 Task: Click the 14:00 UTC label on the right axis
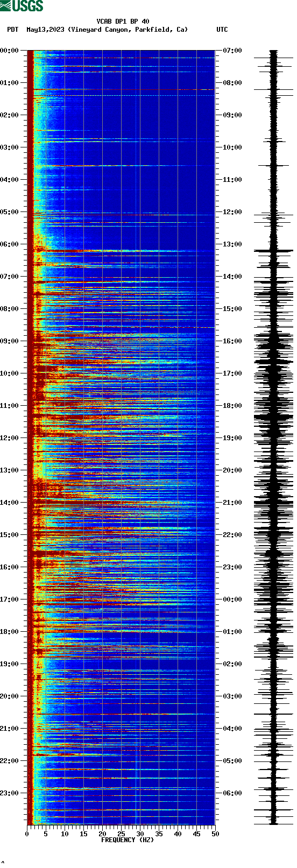[x=232, y=277]
